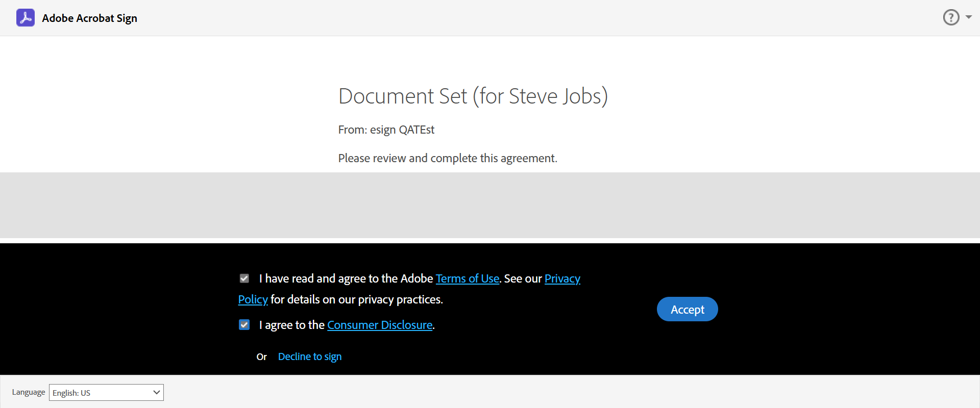
Task: Click the gray document preview area
Action: [490, 205]
